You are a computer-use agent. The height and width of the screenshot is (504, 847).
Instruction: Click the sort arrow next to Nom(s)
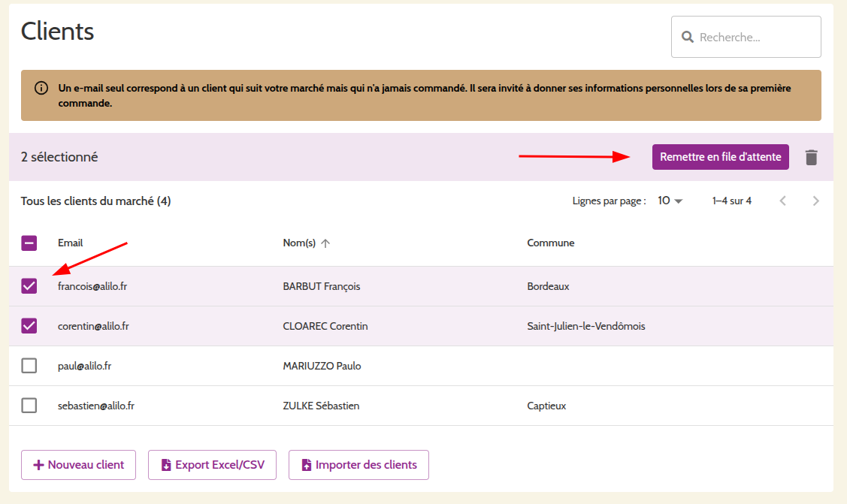[x=325, y=243]
